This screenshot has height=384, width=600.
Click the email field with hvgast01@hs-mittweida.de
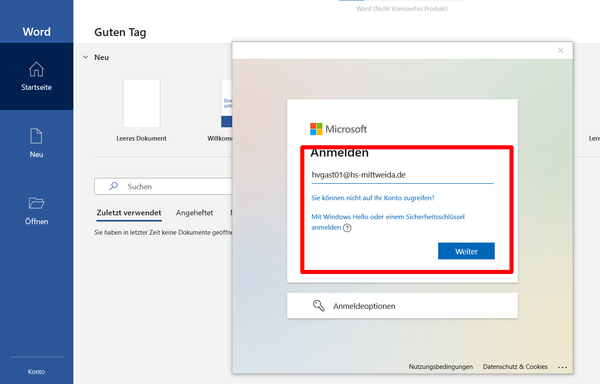click(403, 175)
